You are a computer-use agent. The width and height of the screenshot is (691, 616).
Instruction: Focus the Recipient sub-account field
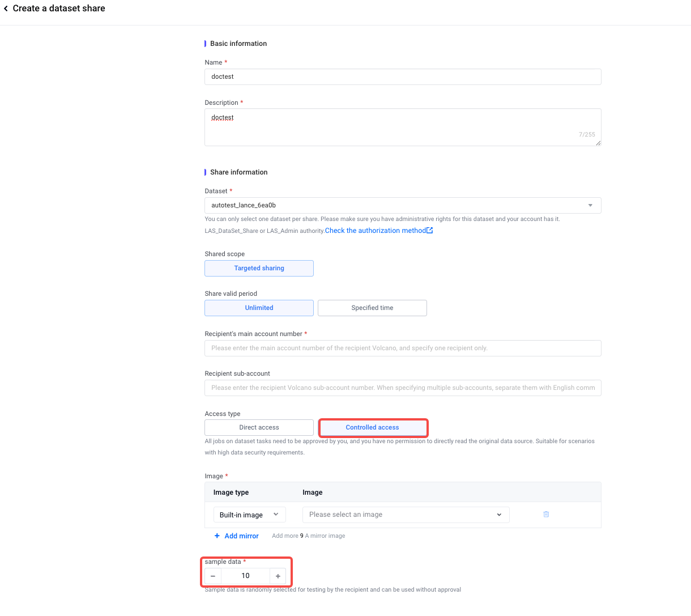coord(402,388)
